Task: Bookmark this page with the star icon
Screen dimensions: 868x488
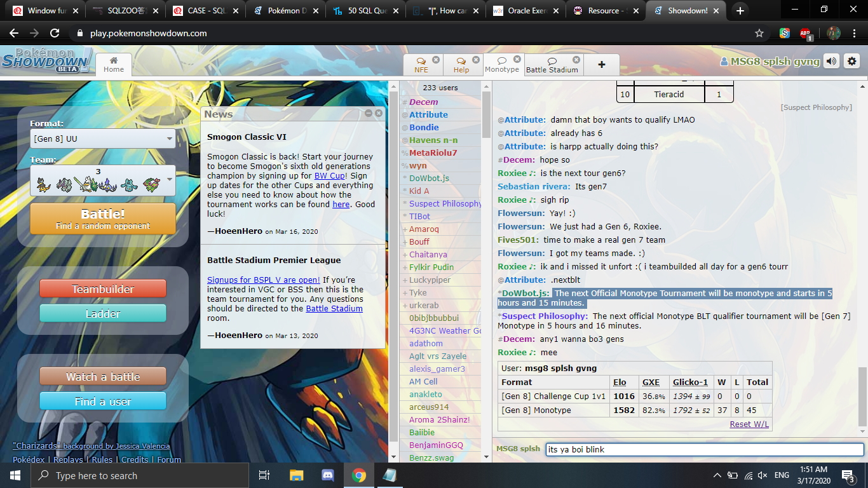Action: [759, 33]
